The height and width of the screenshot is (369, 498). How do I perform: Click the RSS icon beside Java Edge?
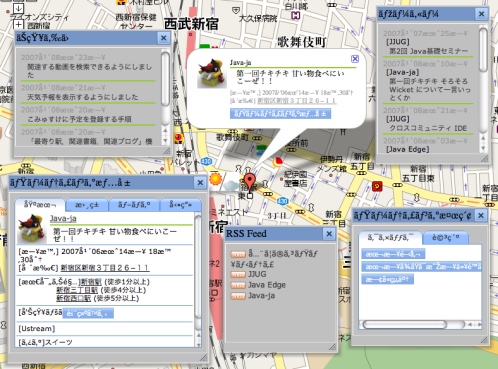[238, 285]
